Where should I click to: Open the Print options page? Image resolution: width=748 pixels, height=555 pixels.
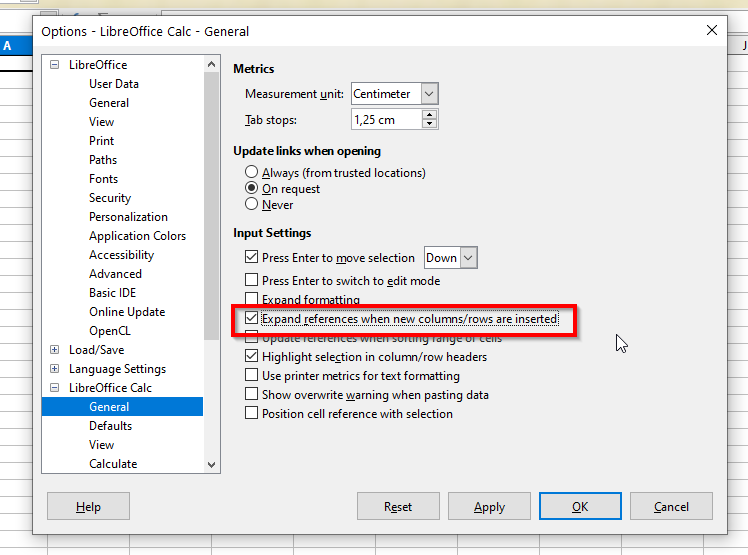(101, 141)
